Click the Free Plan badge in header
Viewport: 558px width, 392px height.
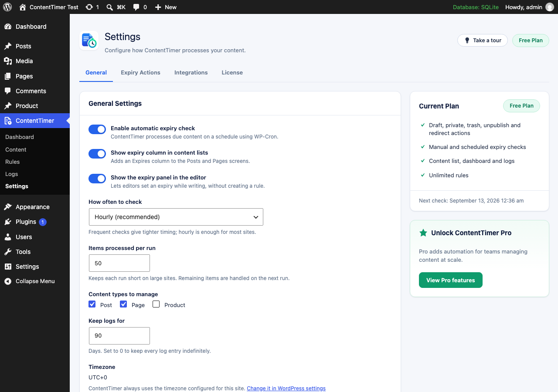click(531, 40)
